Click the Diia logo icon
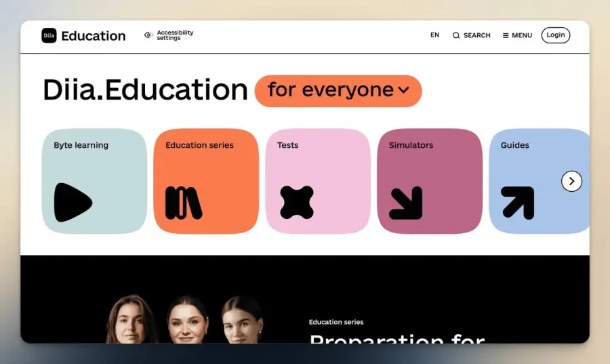 click(49, 35)
